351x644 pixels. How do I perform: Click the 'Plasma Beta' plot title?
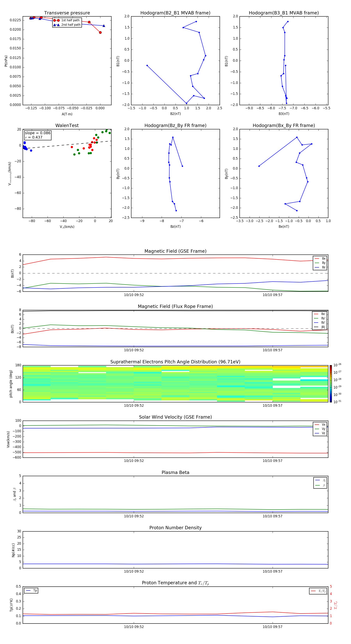point(175,472)
